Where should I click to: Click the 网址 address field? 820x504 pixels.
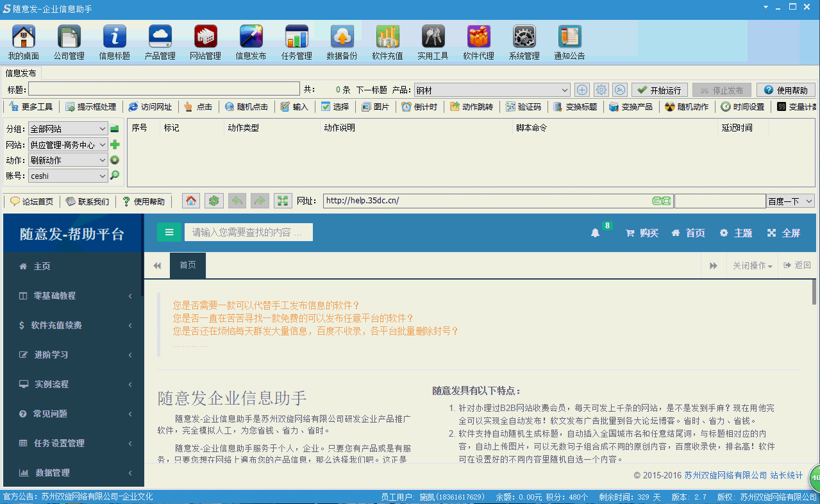[x=498, y=201]
